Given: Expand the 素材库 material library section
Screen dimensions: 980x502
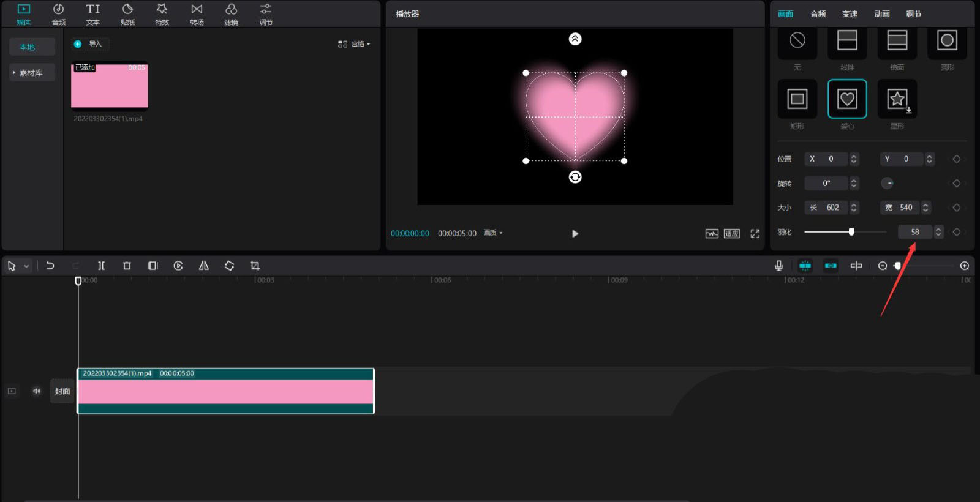Looking at the screenshot, I should [31, 73].
